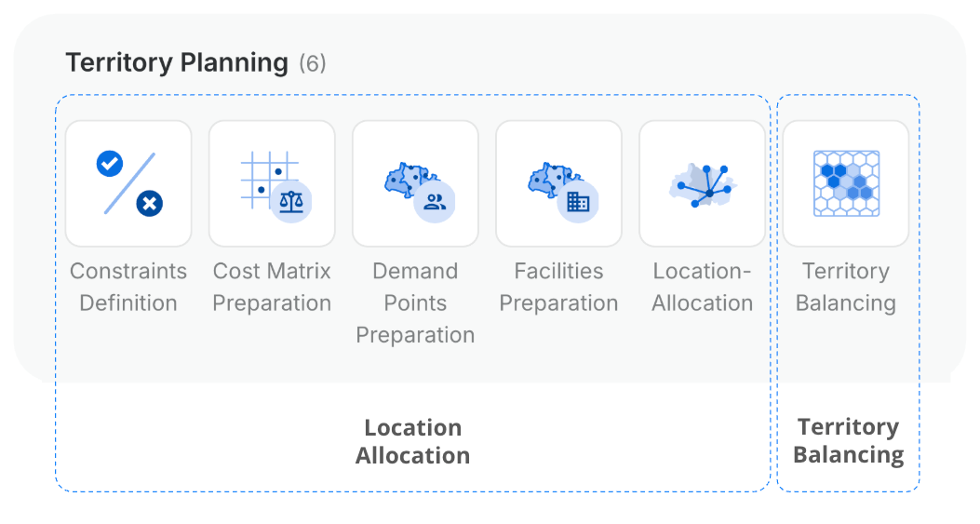Click the building badge on Facilities icon
980x524 pixels.
click(x=578, y=201)
